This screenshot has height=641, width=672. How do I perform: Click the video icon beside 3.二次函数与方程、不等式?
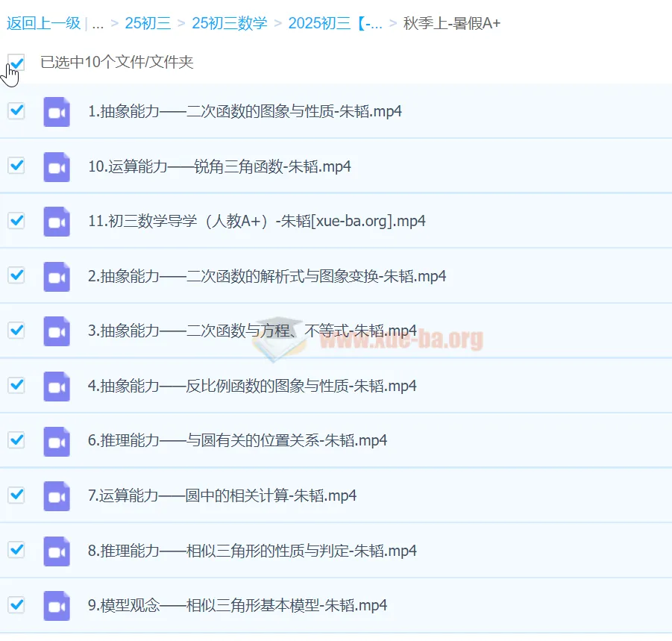tap(56, 331)
